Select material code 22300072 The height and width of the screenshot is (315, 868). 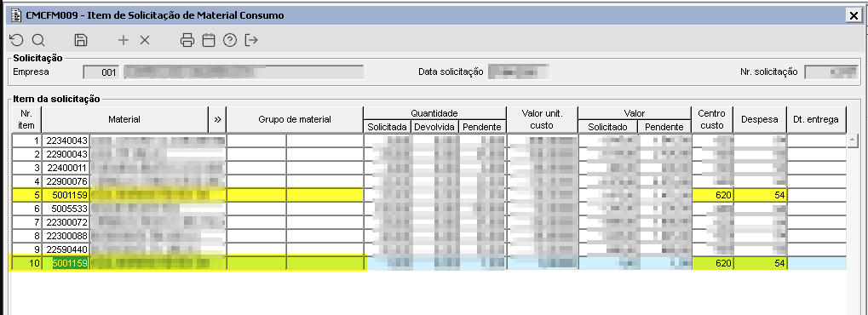(x=66, y=222)
